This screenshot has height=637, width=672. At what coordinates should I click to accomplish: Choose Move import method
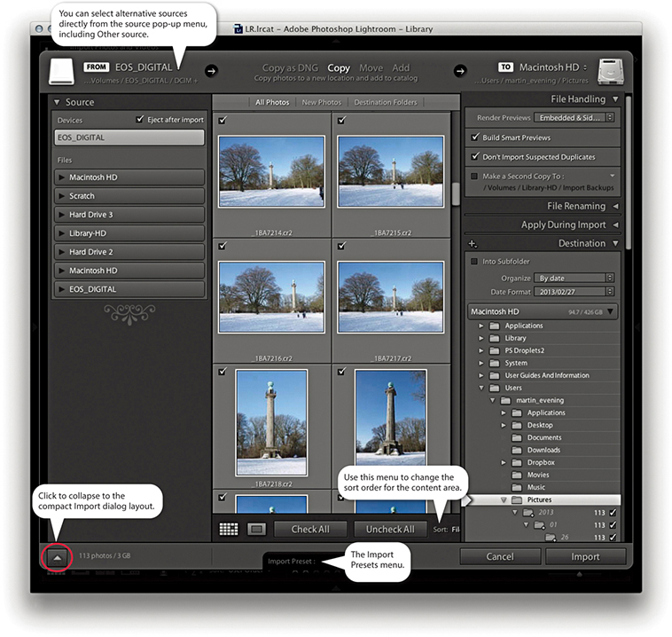tap(371, 67)
